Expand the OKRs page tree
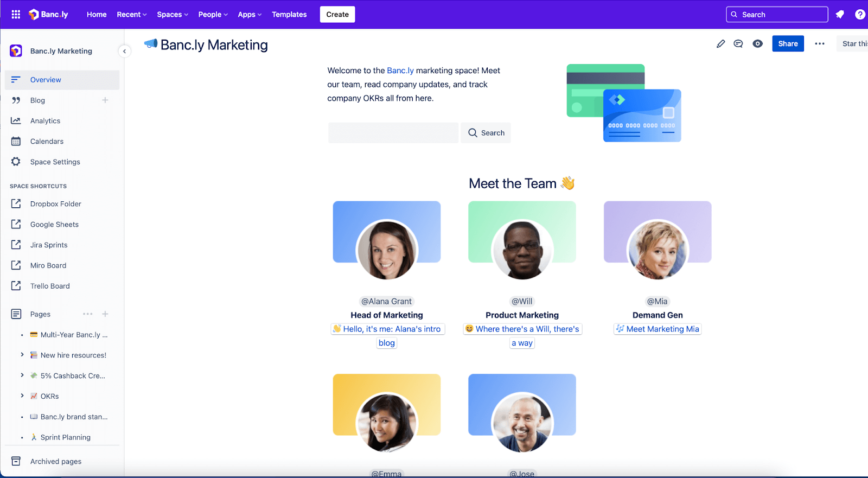The width and height of the screenshot is (868, 478). tap(22, 396)
